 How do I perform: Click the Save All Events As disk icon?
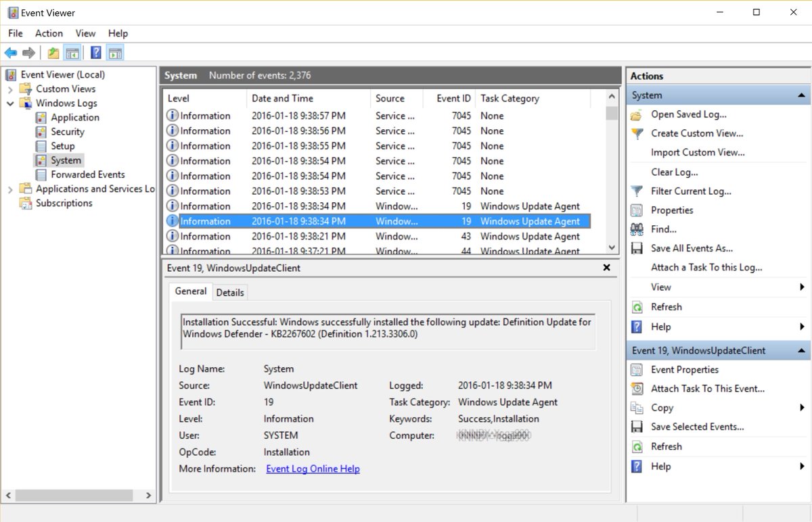637,248
